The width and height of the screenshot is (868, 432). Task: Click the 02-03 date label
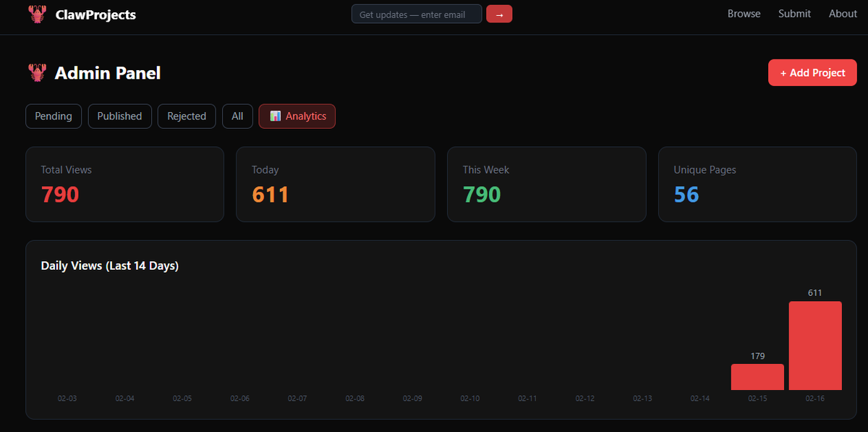coord(67,399)
